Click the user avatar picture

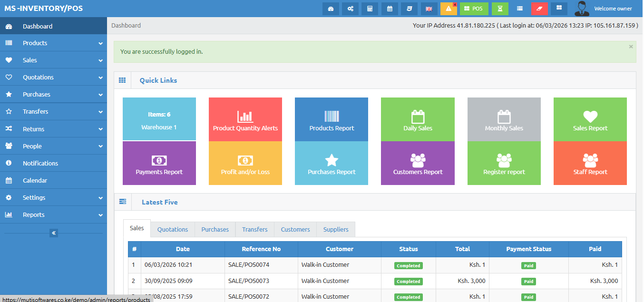point(582,8)
